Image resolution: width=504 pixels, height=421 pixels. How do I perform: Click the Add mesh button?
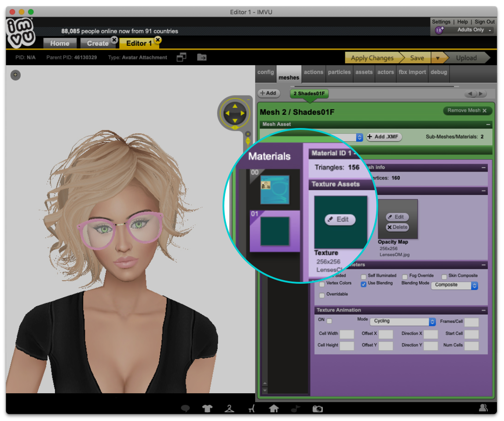[269, 93]
